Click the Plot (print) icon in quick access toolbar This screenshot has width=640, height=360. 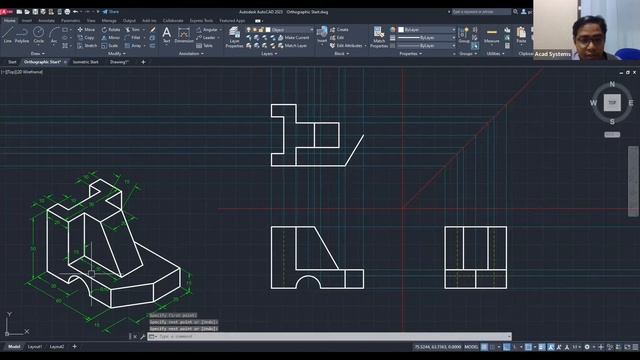click(x=67, y=12)
